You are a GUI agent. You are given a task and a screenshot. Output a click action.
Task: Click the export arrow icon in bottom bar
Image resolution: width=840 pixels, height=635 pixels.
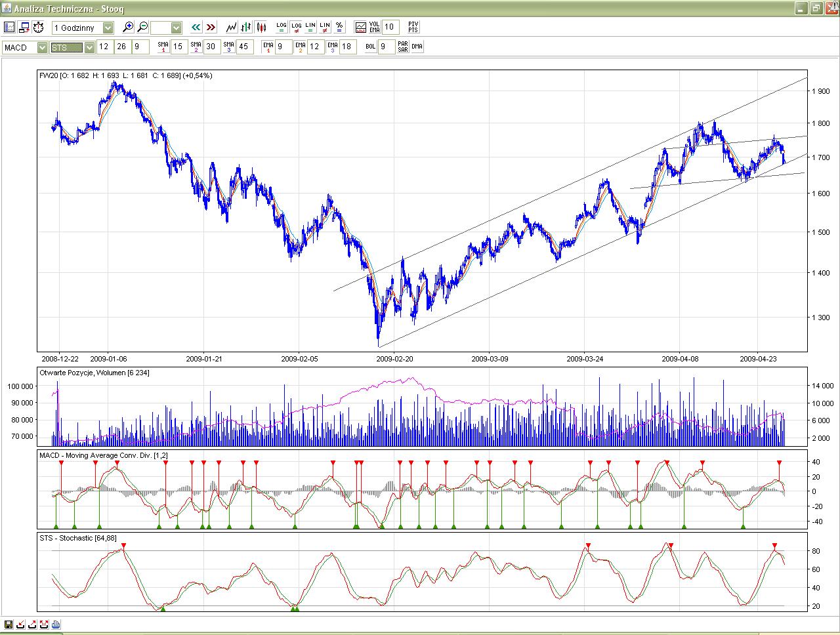(x=33, y=625)
